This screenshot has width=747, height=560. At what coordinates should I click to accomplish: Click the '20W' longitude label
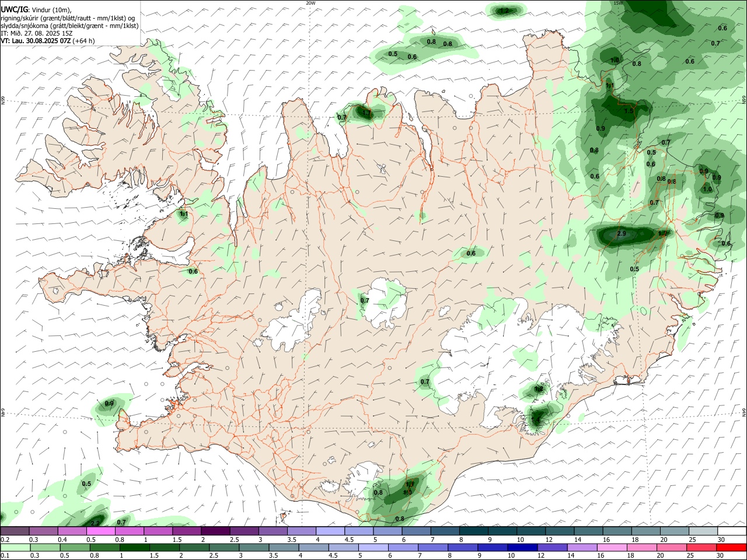(310, 3)
